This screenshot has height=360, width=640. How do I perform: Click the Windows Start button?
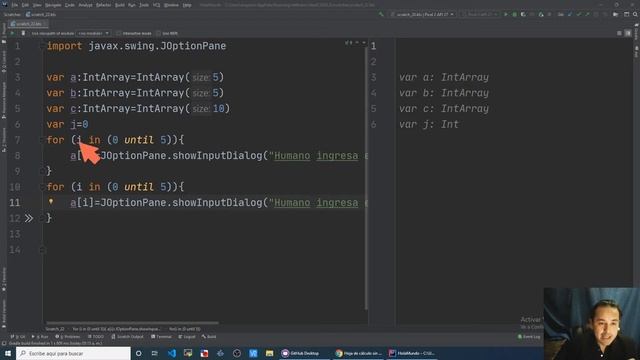pyautogui.click(x=8, y=353)
